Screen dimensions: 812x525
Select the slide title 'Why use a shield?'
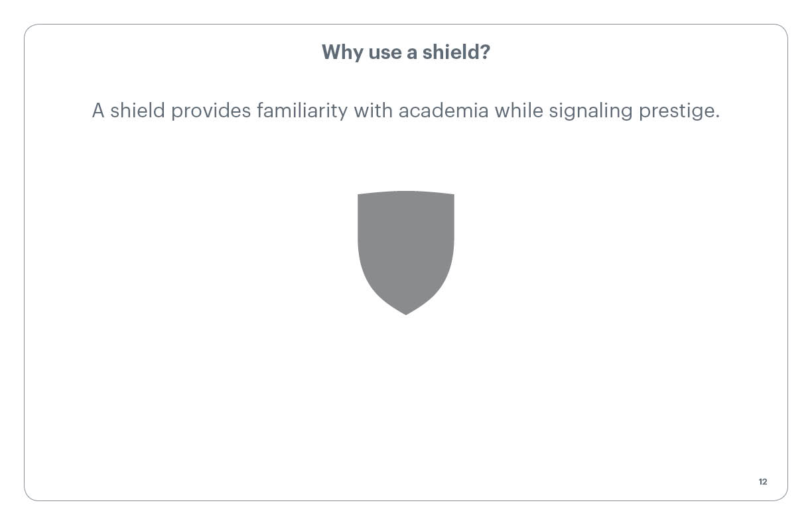pyautogui.click(x=406, y=52)
